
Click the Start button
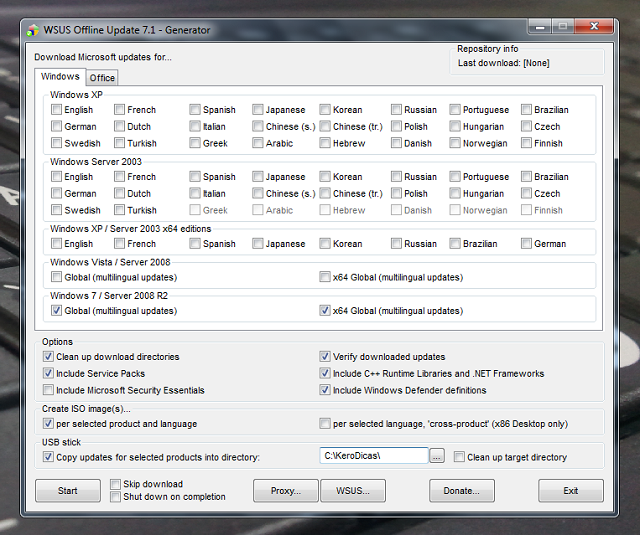68,491
